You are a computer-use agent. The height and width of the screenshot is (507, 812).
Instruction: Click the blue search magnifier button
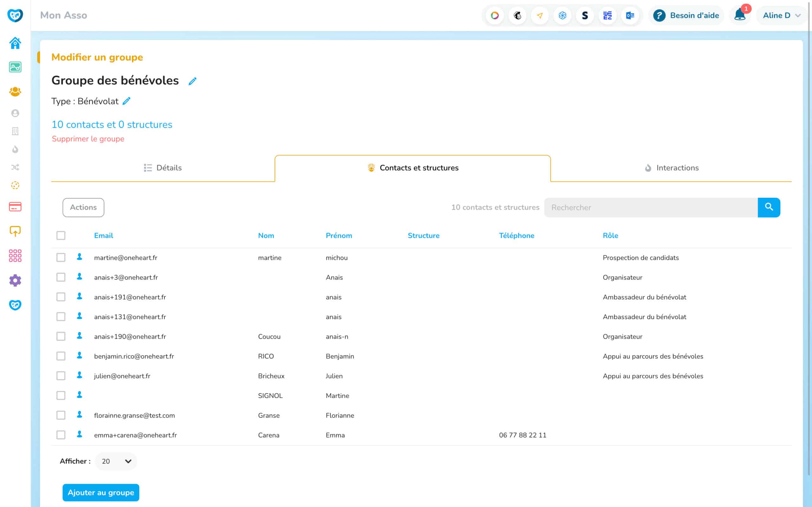pos(769,207)
